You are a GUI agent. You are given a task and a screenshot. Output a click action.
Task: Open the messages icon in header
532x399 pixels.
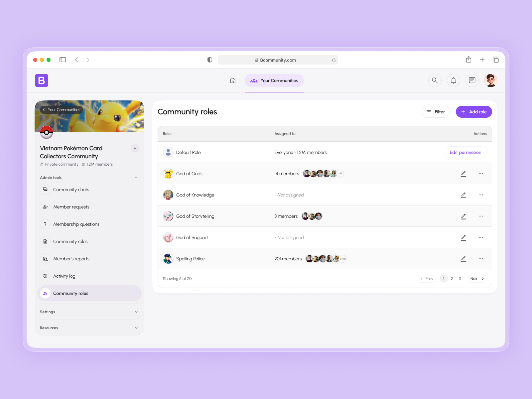472,80
